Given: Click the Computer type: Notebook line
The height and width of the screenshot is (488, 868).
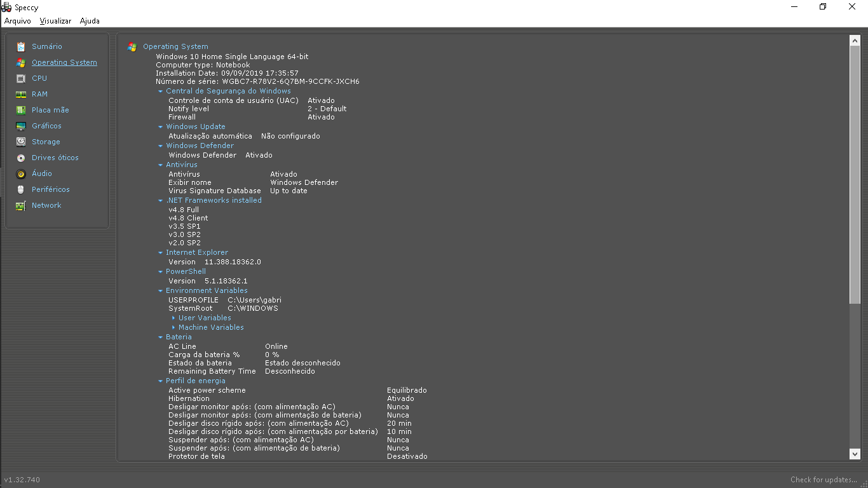Looking at the screenshot, I should pos(203,65).
